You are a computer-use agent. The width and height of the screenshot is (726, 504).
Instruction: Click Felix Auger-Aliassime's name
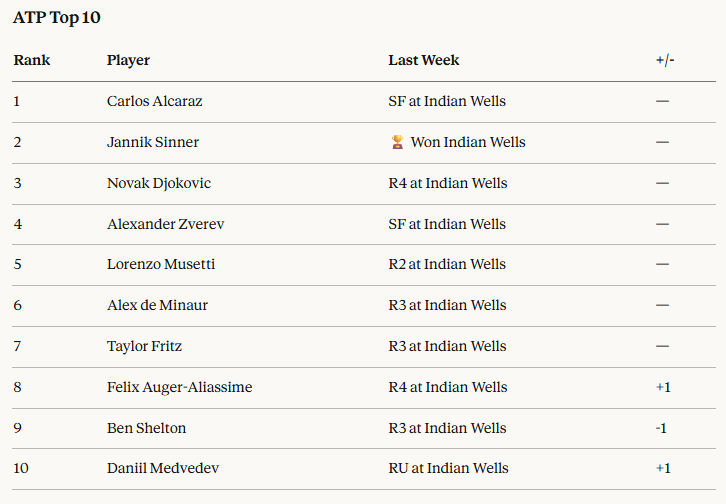coord(179,387)
